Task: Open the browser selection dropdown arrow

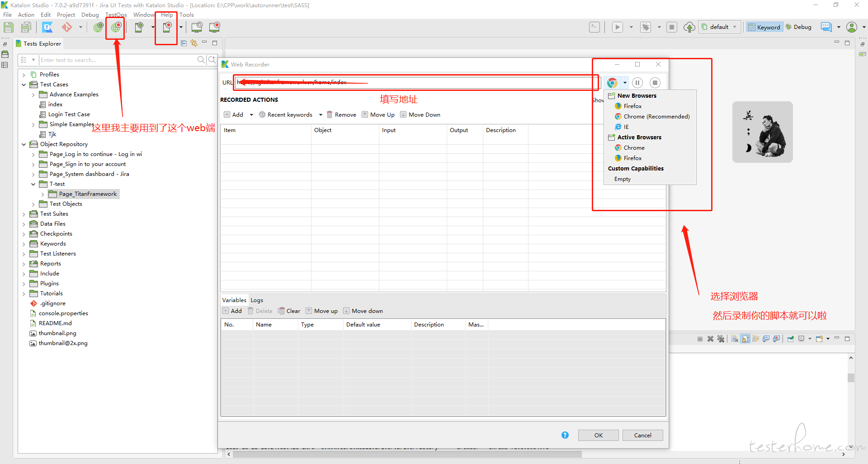Action: coord(625,83)
